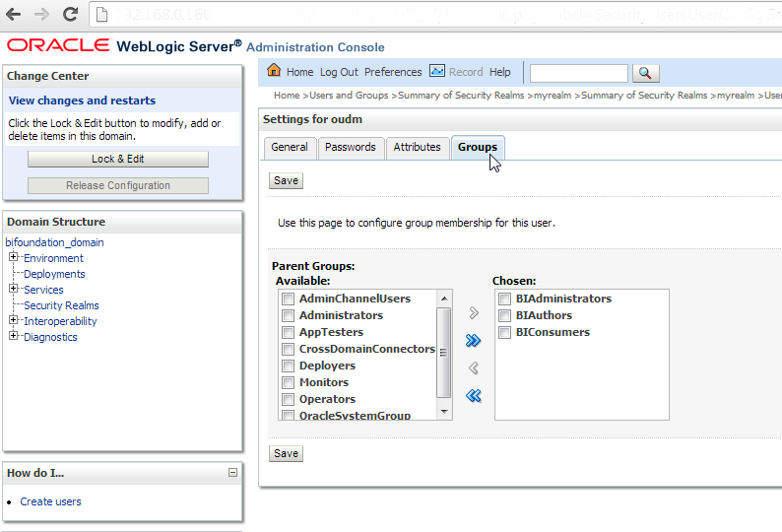Screen dimensions: 782x532
Task: Open bifoundation_domain in Domain Structure
Action: pos(55,242)
